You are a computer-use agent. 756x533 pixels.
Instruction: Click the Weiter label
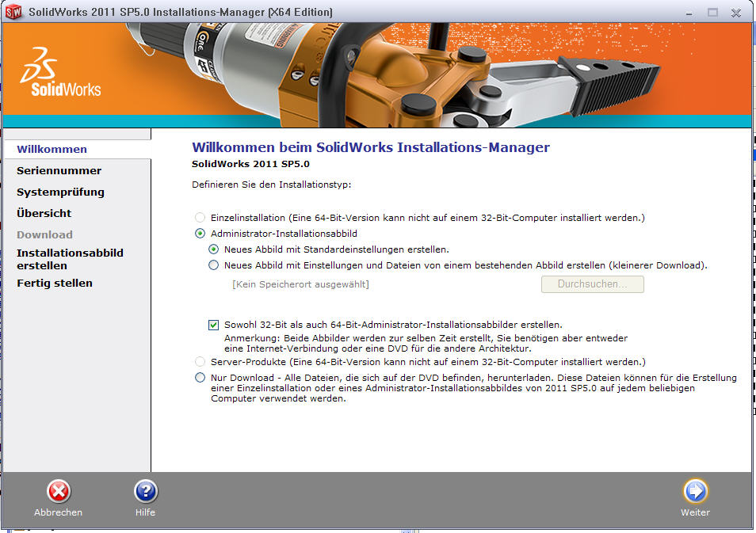tap(695, 512)
